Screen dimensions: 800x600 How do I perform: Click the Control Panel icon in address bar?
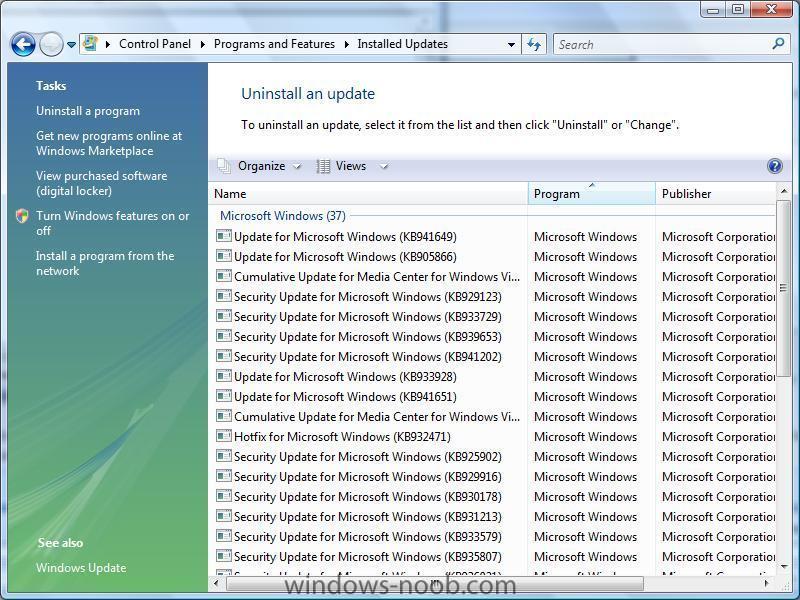click(x=91, y=44)
